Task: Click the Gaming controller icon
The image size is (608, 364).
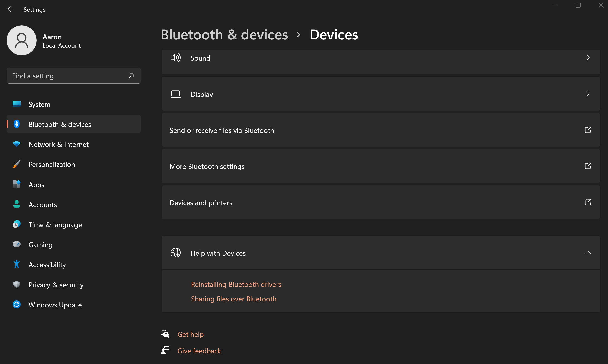Action: pyautogui.click(x=17, y=244)
